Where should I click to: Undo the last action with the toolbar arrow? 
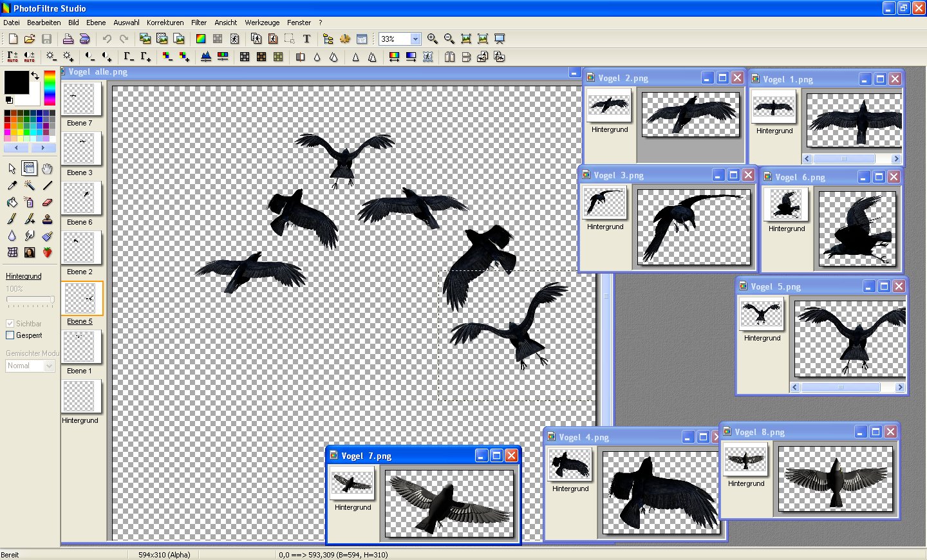[107, 39]
